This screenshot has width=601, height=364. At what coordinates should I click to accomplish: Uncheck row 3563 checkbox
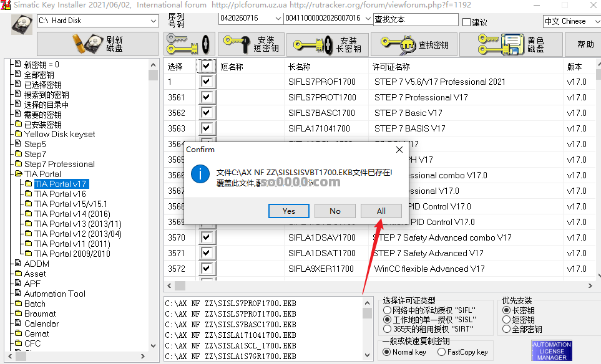(207, 128)
